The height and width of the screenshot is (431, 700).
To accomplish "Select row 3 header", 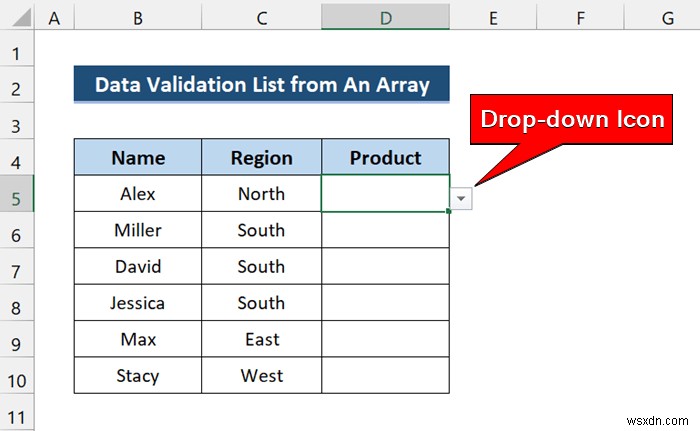I will [x=17, y=121].
